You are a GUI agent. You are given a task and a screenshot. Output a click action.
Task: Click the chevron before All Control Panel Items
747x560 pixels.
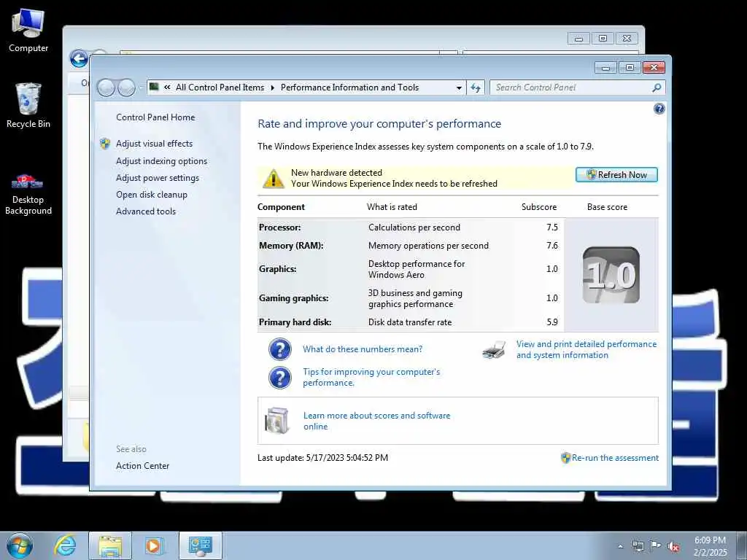coord(167,87)
